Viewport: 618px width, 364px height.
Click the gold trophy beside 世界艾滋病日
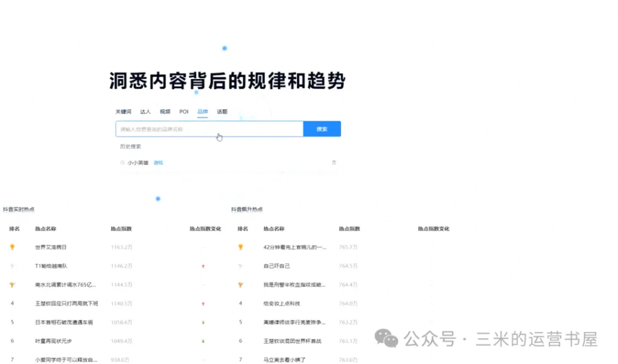(12, 247)
